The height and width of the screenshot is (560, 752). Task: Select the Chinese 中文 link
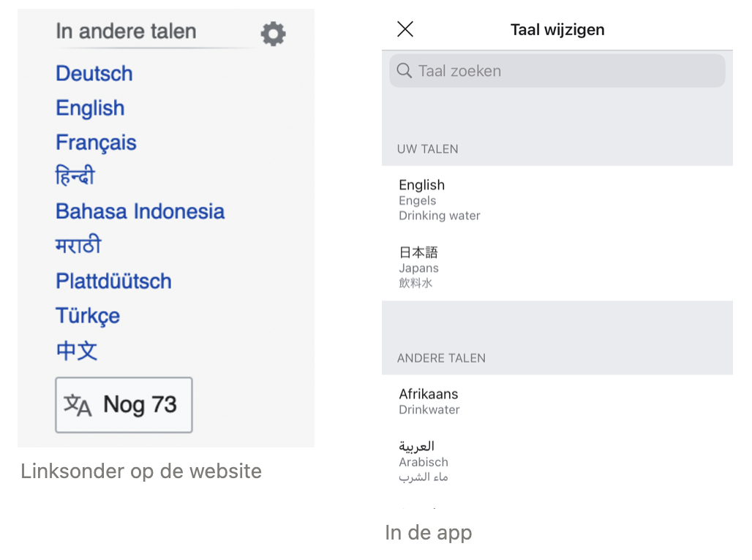pos(77,350)
